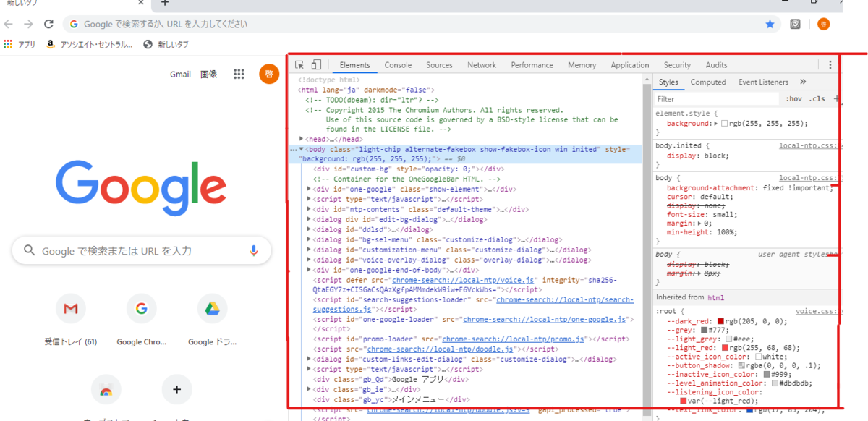This screenshot has height=421, width=868.
Task: Expand the div id one-google node
Action: [x=310, y=190]
